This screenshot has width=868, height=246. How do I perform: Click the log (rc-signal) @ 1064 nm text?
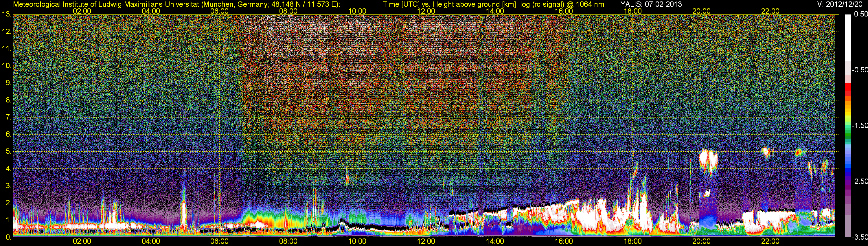click(x=562, y=4)
